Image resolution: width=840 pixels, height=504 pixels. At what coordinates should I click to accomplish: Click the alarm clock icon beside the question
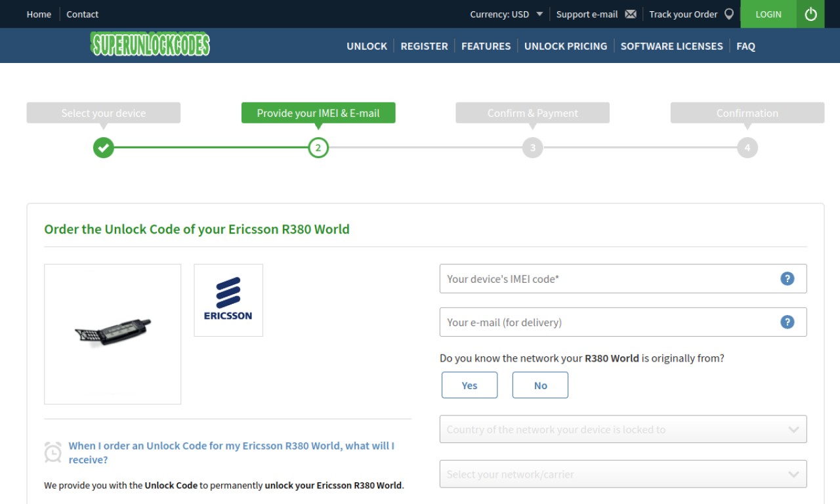53,452
